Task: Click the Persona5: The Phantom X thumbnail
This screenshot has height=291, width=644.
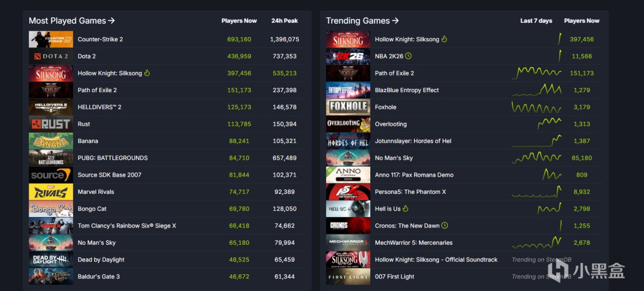Action: (x=348, y=192)
